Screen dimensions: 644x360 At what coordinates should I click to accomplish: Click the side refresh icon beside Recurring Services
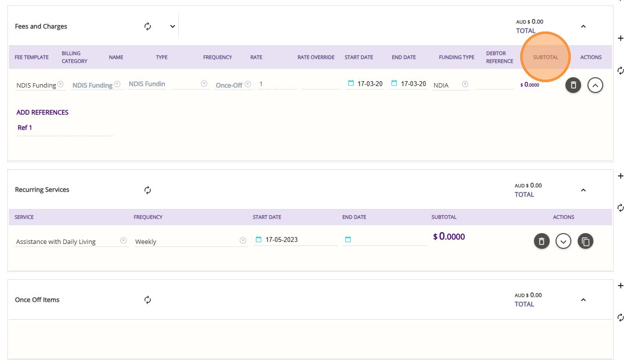pyautogui.click(x=621, y=208)
